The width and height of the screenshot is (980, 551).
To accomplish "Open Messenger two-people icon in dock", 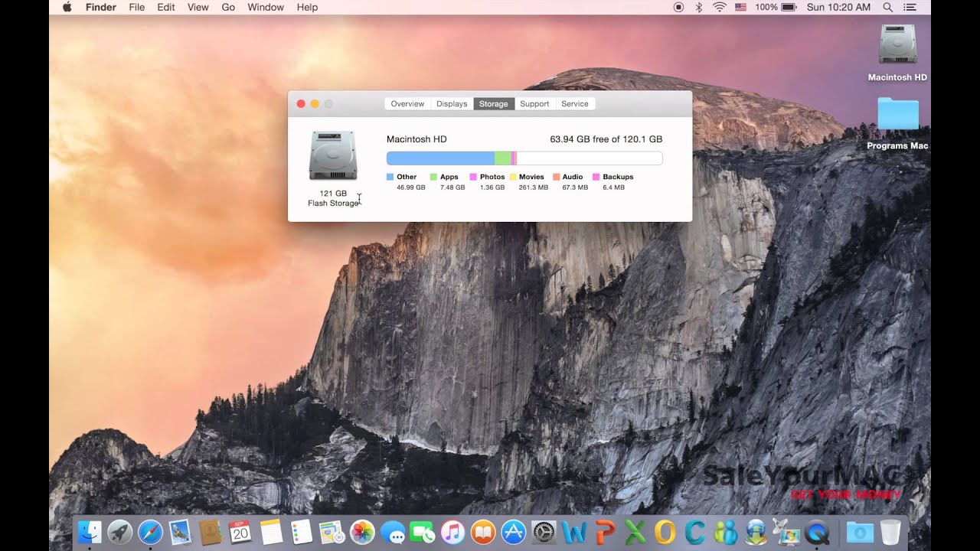I will point(725,532).
